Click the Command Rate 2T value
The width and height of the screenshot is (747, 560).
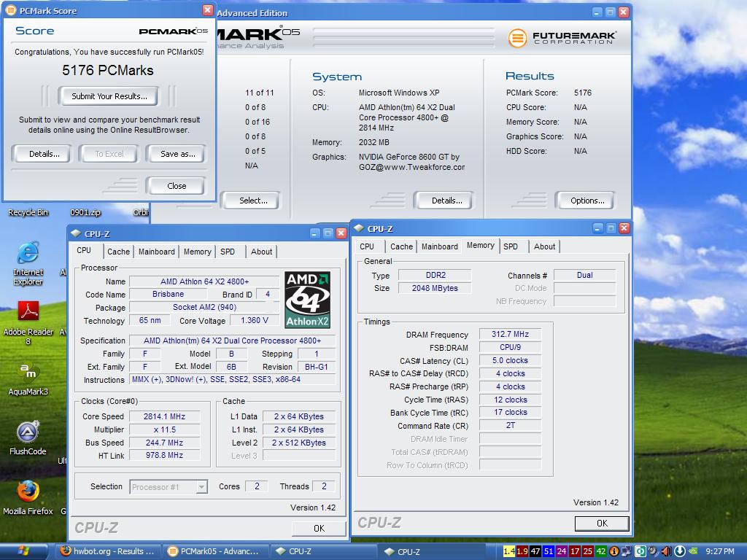[x=510, y=425]
